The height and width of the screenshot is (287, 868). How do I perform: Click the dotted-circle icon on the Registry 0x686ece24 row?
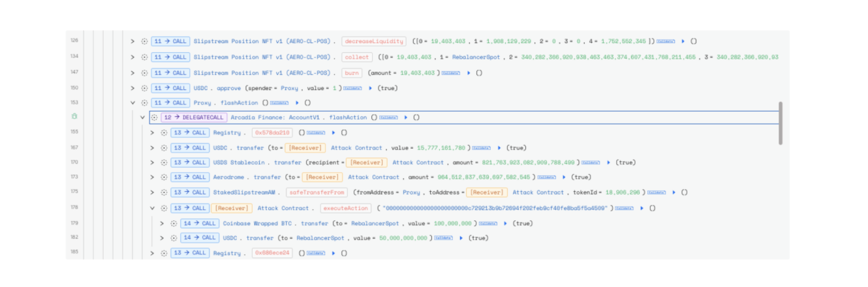coord(164,253)
